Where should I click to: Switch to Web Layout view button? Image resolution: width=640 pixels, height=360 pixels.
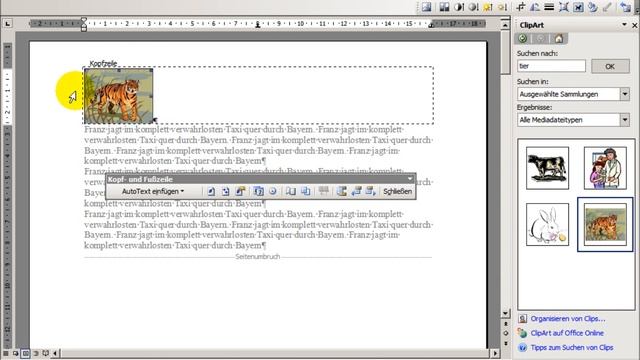(x=16, y=353)
